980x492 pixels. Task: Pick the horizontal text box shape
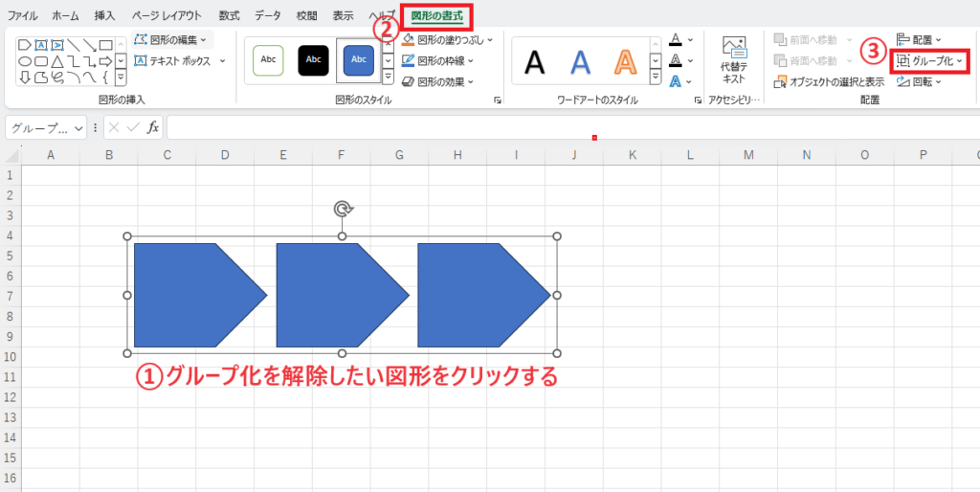pyautogui.click(x=41, y=44)
